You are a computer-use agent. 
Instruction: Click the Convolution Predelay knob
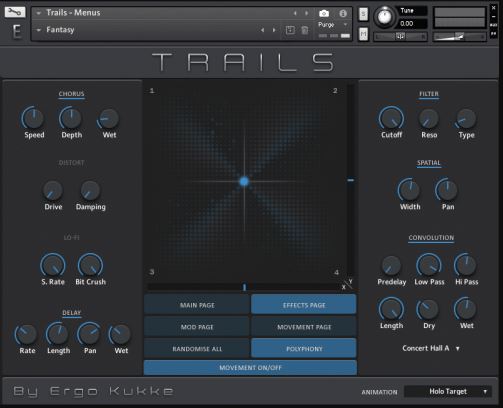[x=391, y=266]
